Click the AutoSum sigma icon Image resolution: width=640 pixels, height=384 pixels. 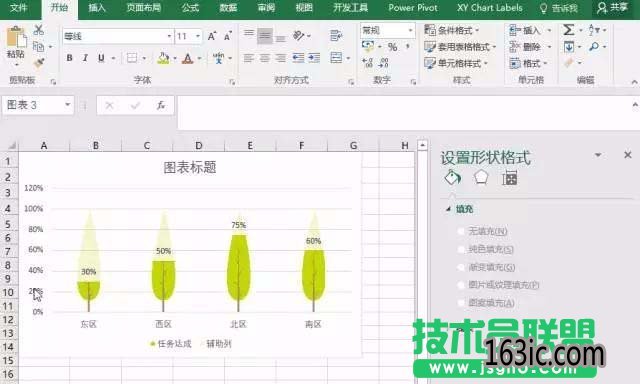click(569, 30)
